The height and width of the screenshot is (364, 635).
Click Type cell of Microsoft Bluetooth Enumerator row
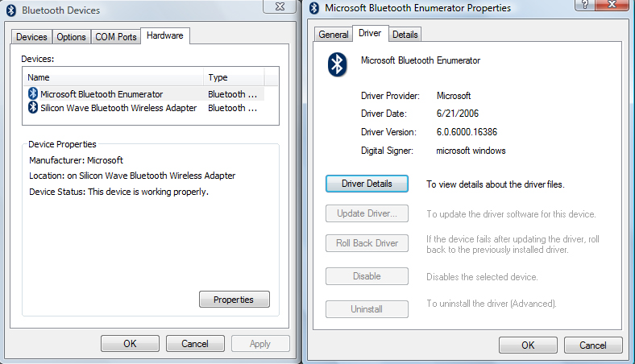[x=233, y=94]
